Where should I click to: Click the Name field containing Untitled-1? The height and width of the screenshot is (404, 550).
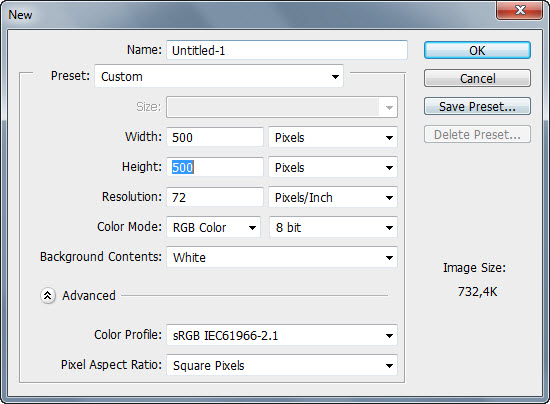coord(287,50)
